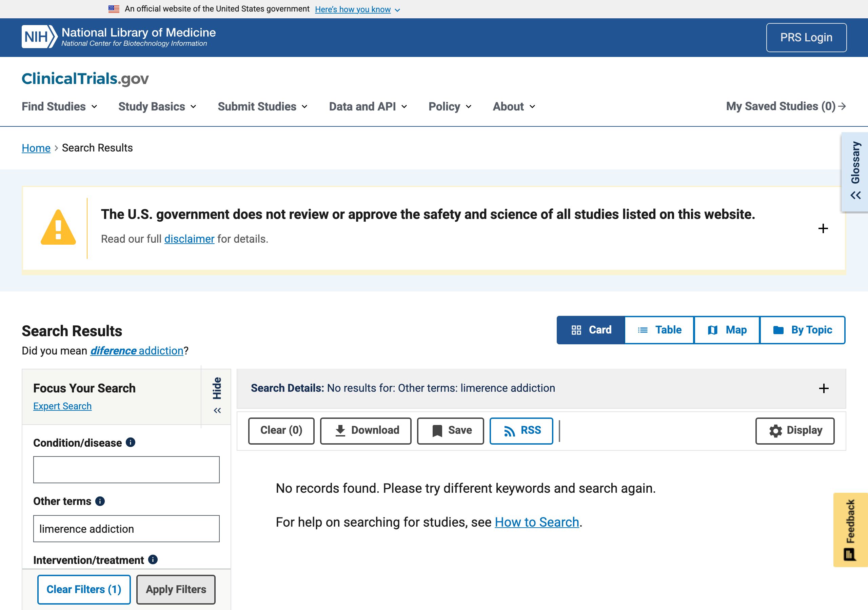Click Other terms info icon
The image size is (868, 610).
click(x=100, y=501)
